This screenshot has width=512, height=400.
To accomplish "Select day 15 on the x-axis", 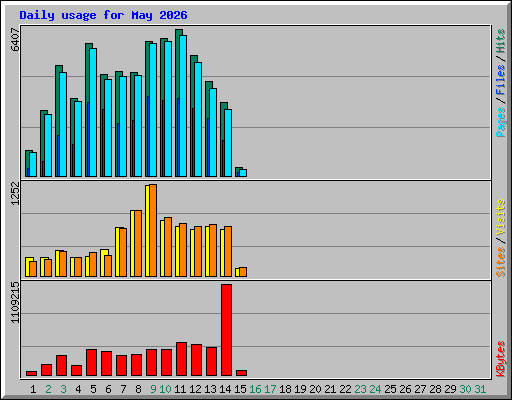I will tap(240, 389).
